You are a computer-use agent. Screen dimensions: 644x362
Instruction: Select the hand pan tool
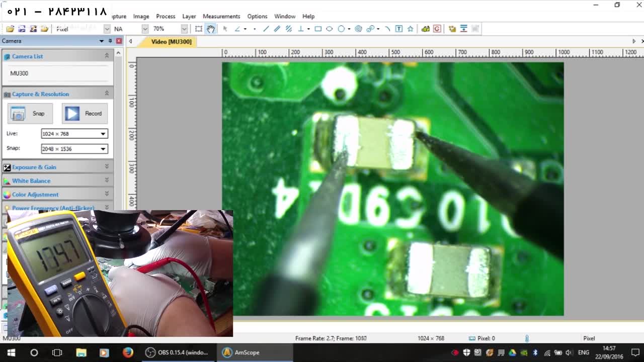point(210,29)
